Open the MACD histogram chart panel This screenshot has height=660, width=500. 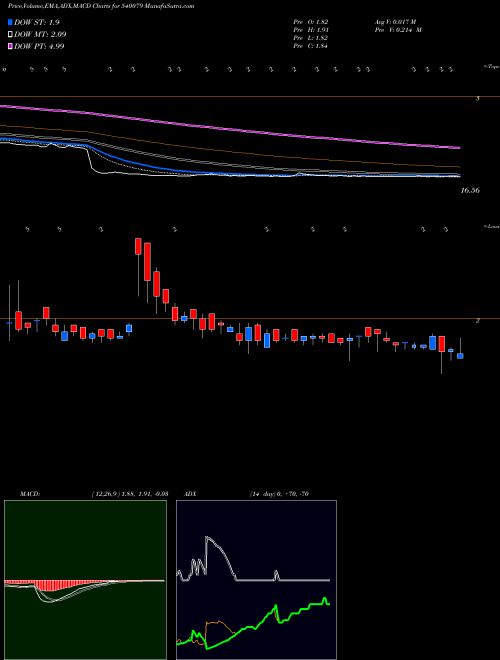pos(85,580)
